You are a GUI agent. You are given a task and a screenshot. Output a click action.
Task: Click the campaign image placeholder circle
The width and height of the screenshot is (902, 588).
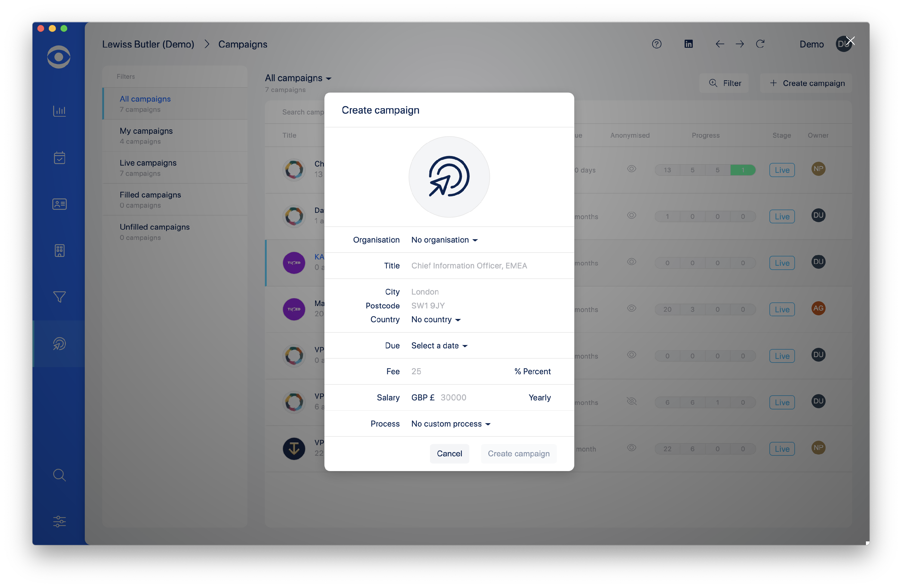click(449, 177)
